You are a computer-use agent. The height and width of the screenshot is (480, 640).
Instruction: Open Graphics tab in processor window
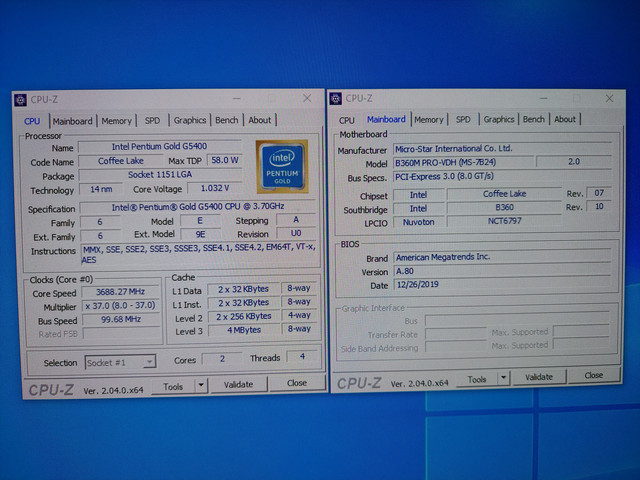(x=190, y=121)
